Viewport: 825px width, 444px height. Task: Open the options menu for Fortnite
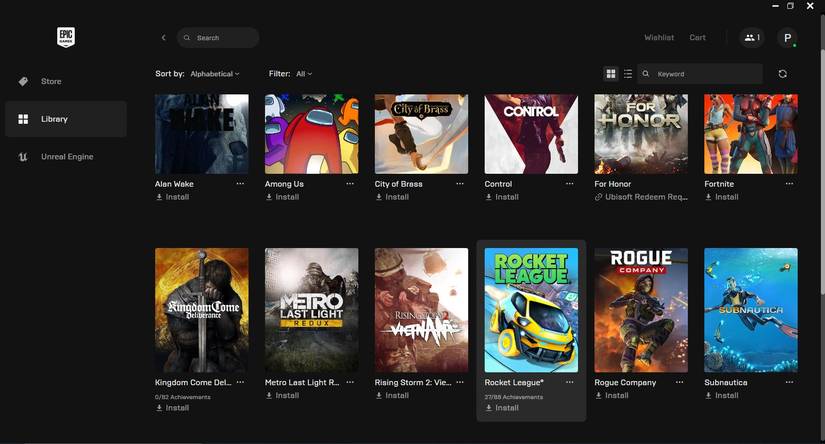click(x=789, y=184)
